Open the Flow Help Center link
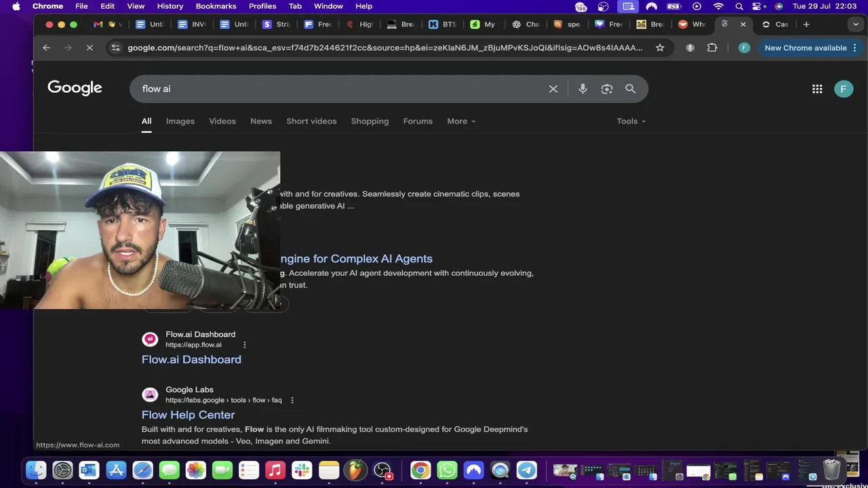 (188, 415)
